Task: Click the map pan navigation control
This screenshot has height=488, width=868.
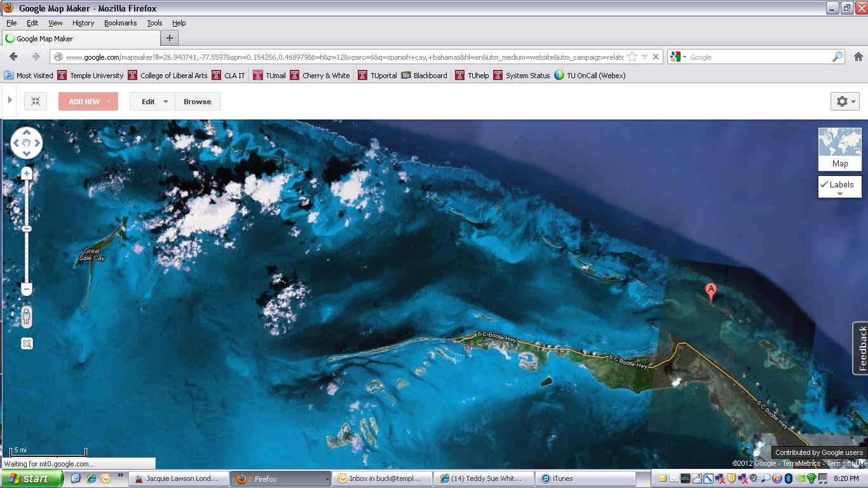Action: click(x=27, y=143)
